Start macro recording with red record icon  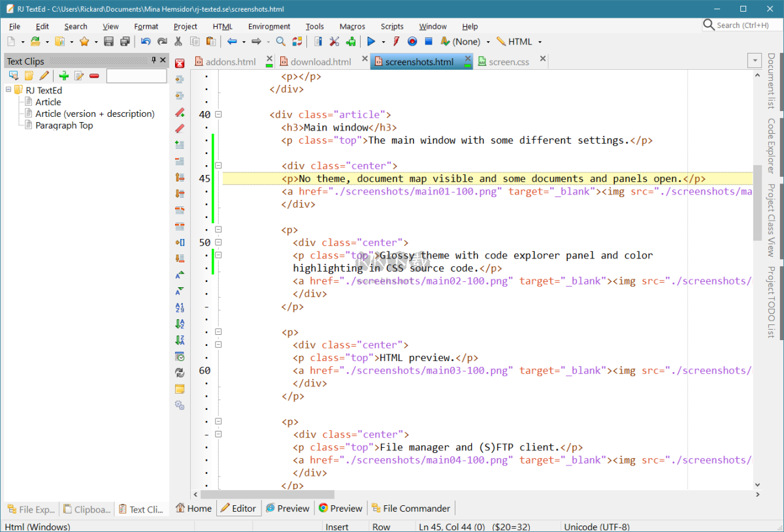pos(412,41)
